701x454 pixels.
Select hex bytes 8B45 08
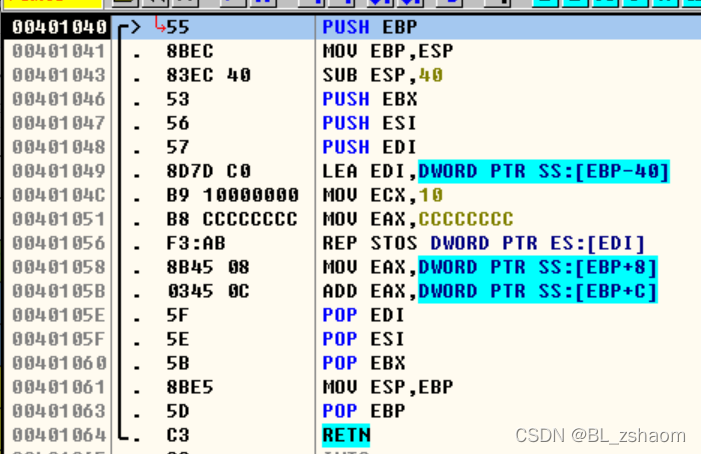point(208,268)
